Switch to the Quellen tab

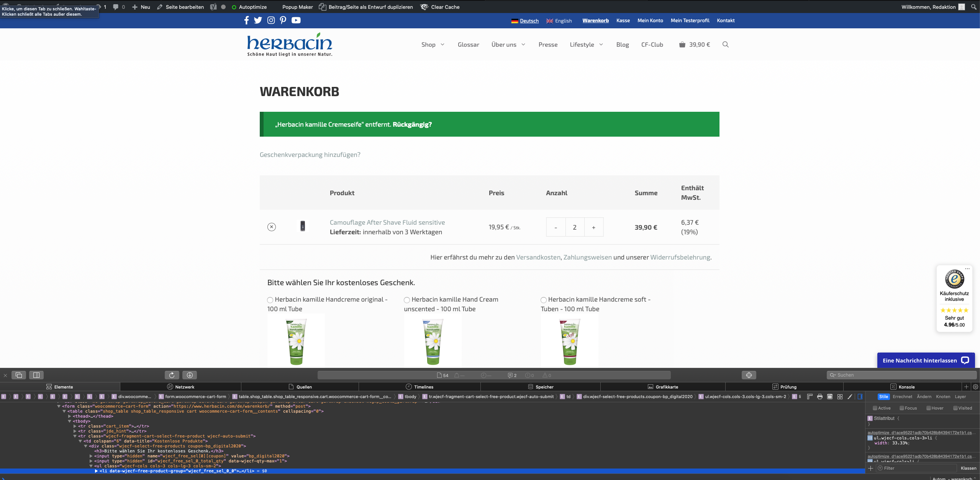coord(300,387)
